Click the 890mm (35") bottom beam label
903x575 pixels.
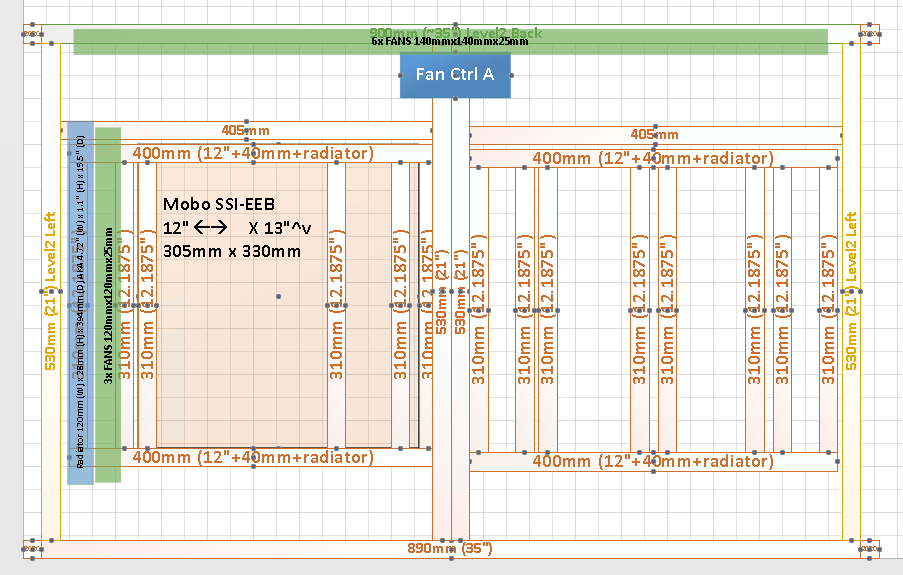[449, 549]
